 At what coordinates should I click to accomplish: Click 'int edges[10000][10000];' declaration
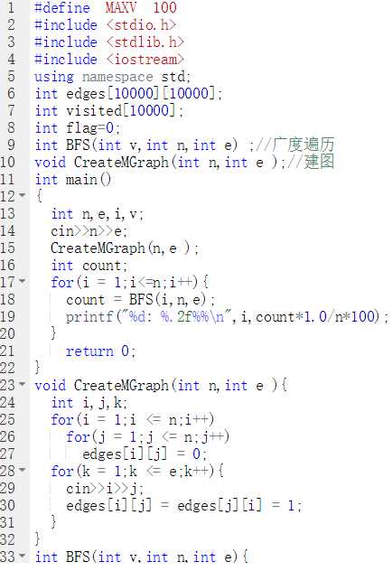(129, 94)
